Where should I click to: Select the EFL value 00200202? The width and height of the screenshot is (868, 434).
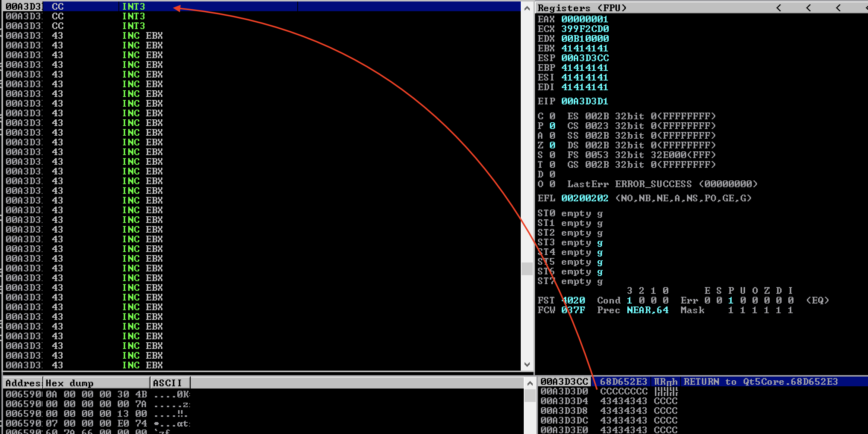click(x=585, y=198)
